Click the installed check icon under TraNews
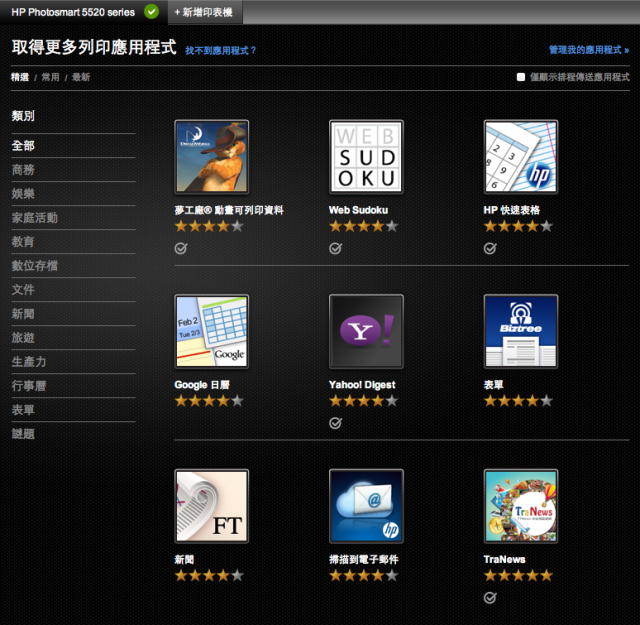 point(490,598)
